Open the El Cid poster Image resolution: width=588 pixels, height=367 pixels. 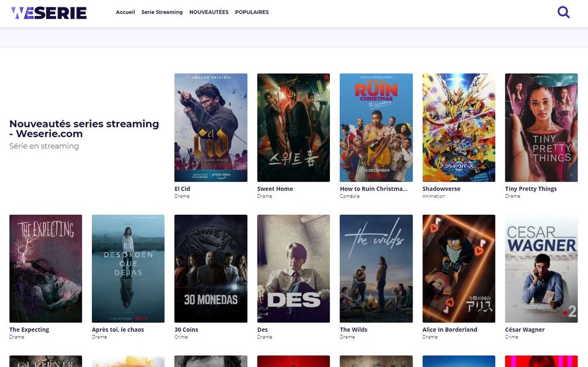[211, 128]
